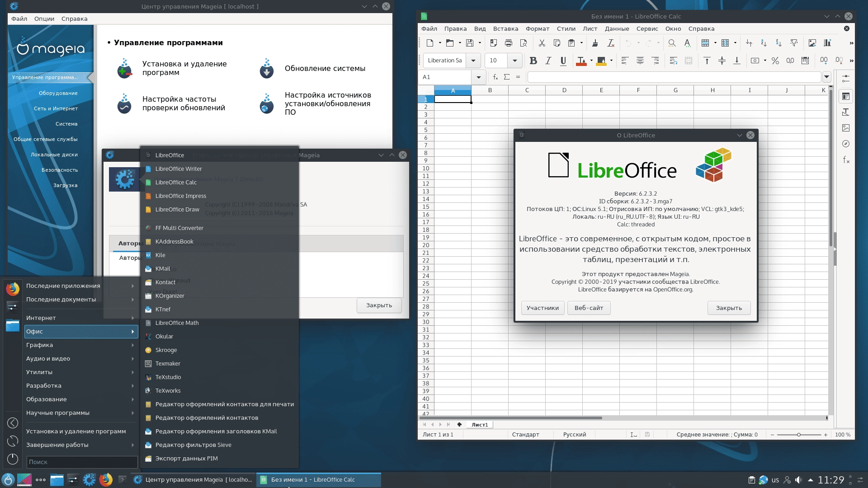The width and height of the screenshot is (868, 488).
Task: Click the Copy icon in Calc toolbar
Action: click(557, 43)
